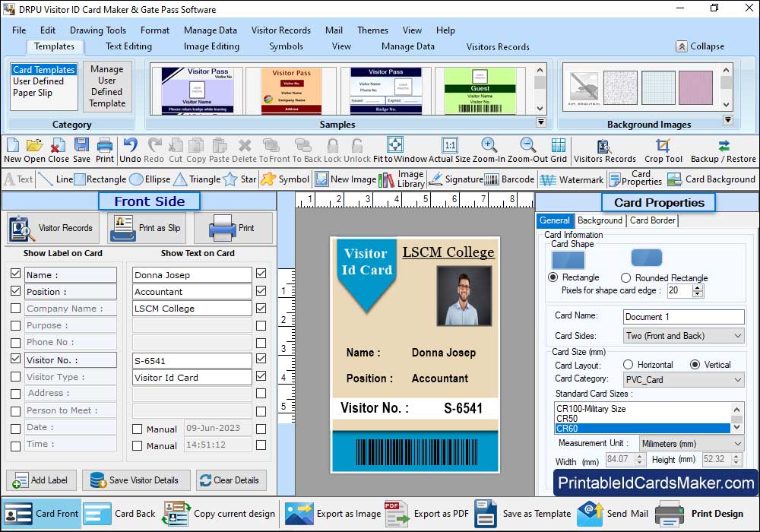
Task: Open the Themes menu
Action: coord(372,30)
